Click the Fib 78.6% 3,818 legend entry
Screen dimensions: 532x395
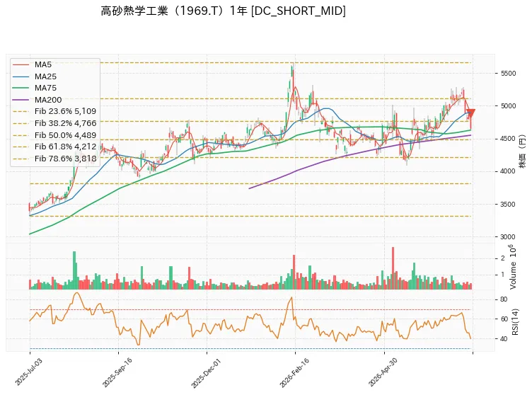[54, 159]
